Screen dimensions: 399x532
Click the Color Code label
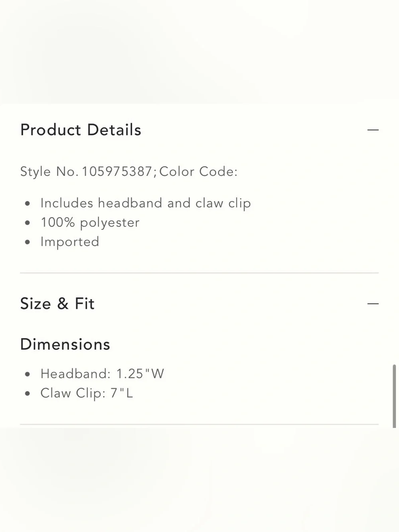(x=198, y=172)
